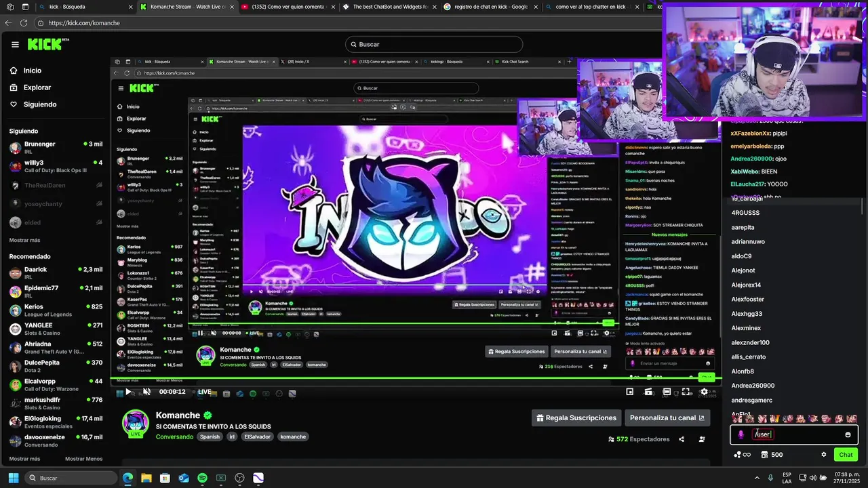Open Kerios League of Legends channel

(x=56, y=310)
